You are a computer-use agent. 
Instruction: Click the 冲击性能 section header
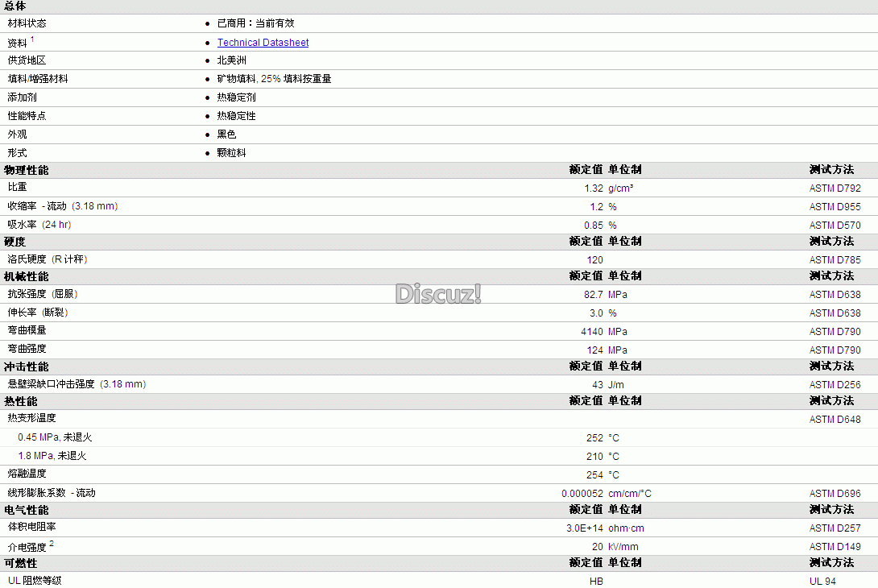[27, 367]
